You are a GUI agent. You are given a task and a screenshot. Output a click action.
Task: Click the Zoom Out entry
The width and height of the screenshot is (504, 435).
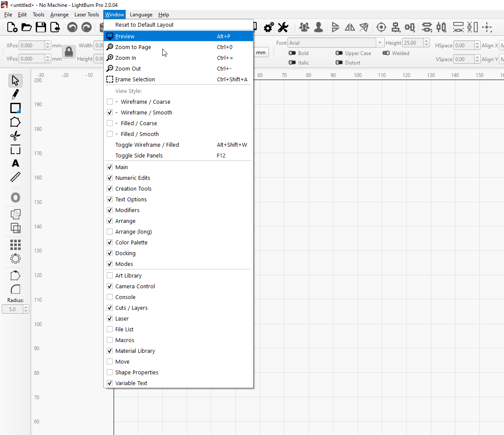178,68
